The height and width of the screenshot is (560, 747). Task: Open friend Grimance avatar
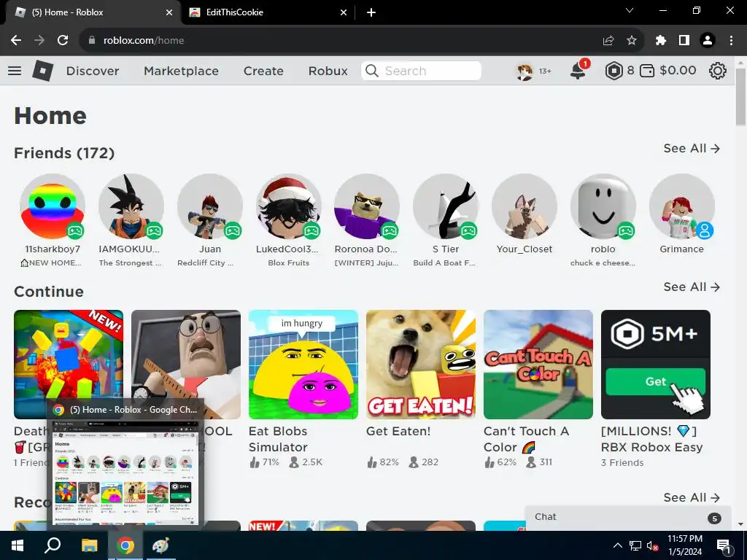click(x=682, y=206)
